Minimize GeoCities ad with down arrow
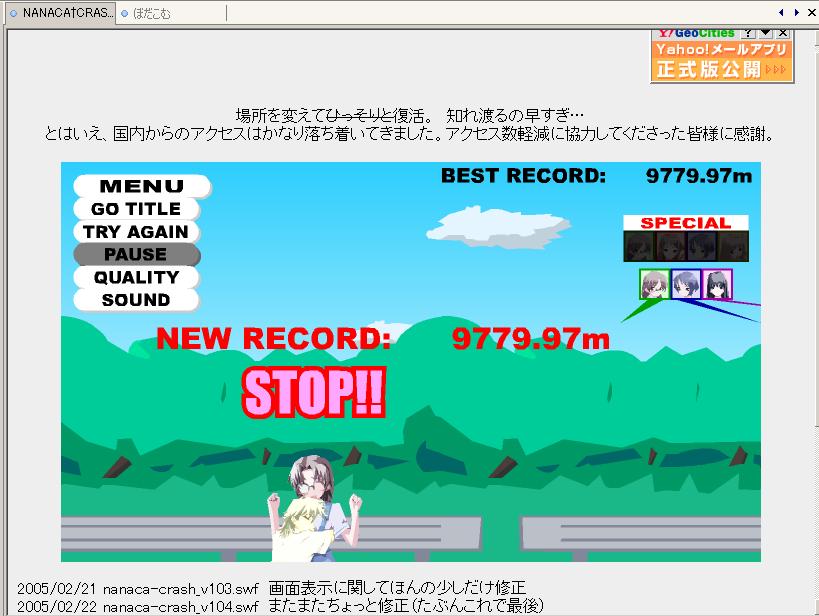The width and height of the screenshot is (819, 616). tap(766, 33)
